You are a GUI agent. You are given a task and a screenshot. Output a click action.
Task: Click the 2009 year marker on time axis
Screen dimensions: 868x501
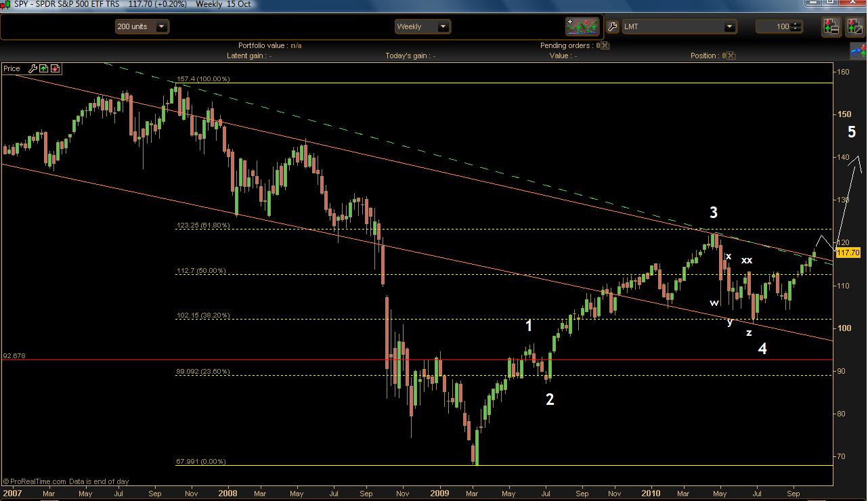(x=439, y=493)
